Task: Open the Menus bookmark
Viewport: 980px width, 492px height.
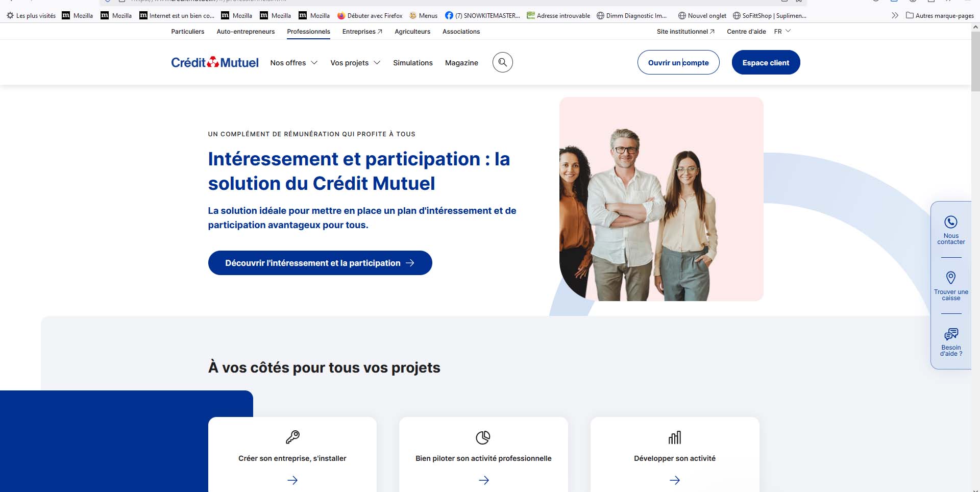Action: 423,15
